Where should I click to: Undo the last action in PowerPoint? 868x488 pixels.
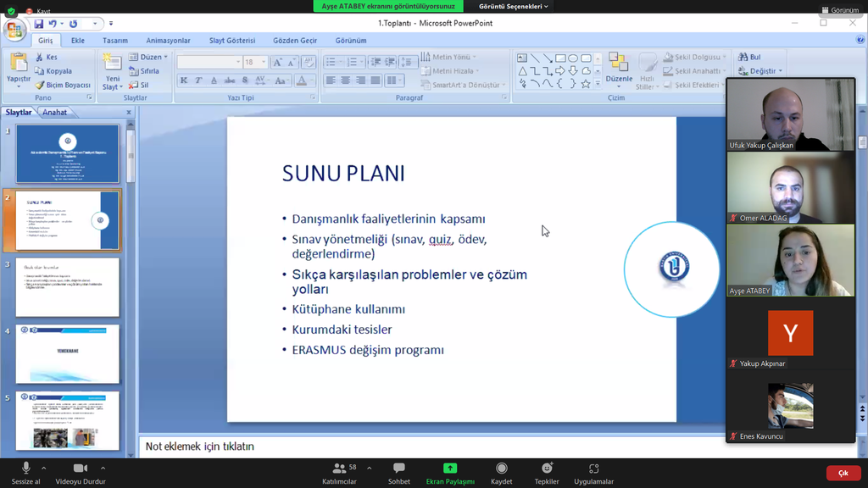[x=53, y=24]
